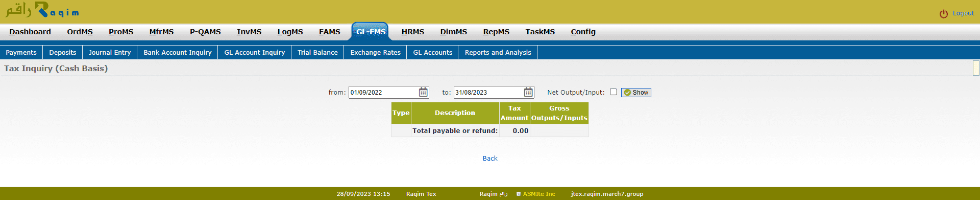Click the jtex.raqim.march7.group footer text
This screenshot has height=200, width=980.
click(x=607, y=194)
